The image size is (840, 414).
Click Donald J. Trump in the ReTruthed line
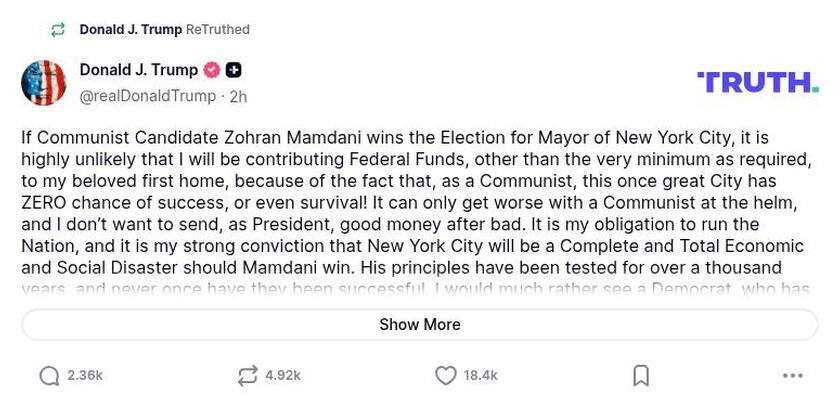click(x=131, y=30)
